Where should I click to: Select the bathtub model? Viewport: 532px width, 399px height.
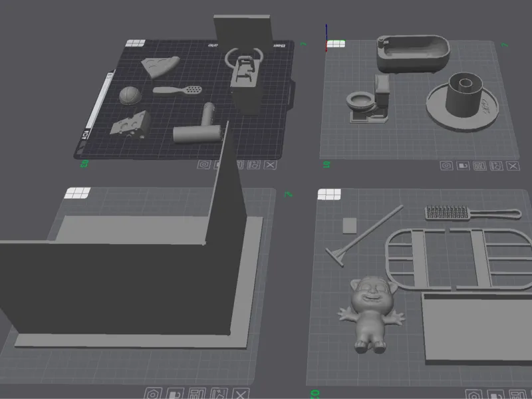413,55
